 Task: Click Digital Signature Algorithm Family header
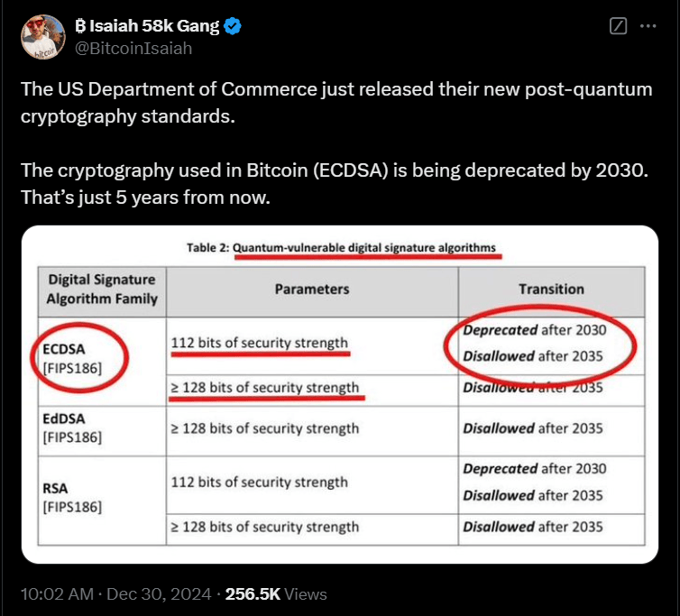pyautogui.click(x=101, y=290)
